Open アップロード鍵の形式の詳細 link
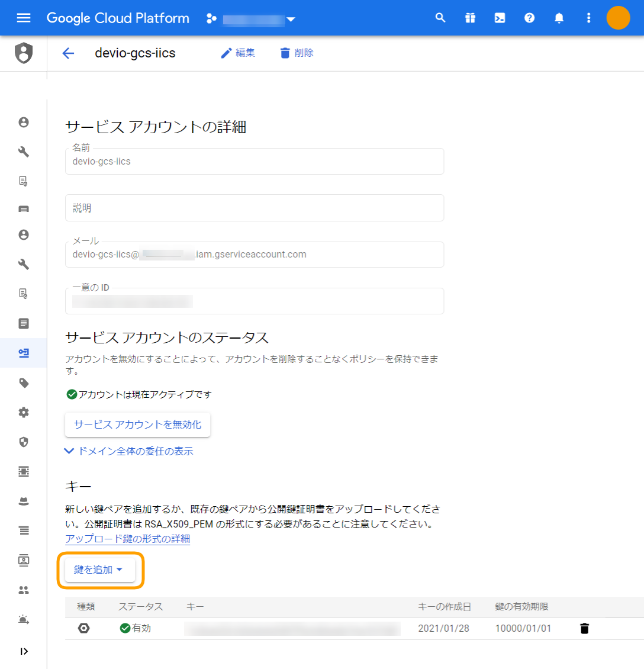The image size is (644, 669). click(x=127, y=539)
